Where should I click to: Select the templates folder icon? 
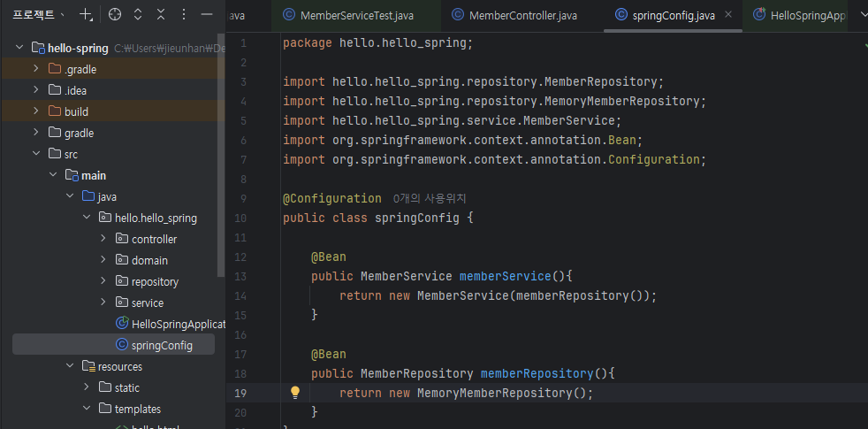click(x=105, y=409)
